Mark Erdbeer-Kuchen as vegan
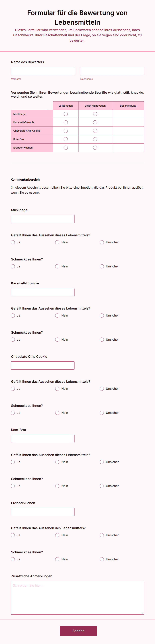The image size is (155, 644). point(66,148)
